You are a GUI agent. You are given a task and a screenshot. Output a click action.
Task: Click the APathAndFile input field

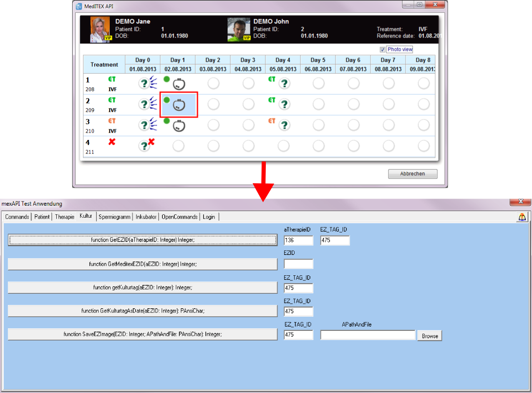(368, 335)
